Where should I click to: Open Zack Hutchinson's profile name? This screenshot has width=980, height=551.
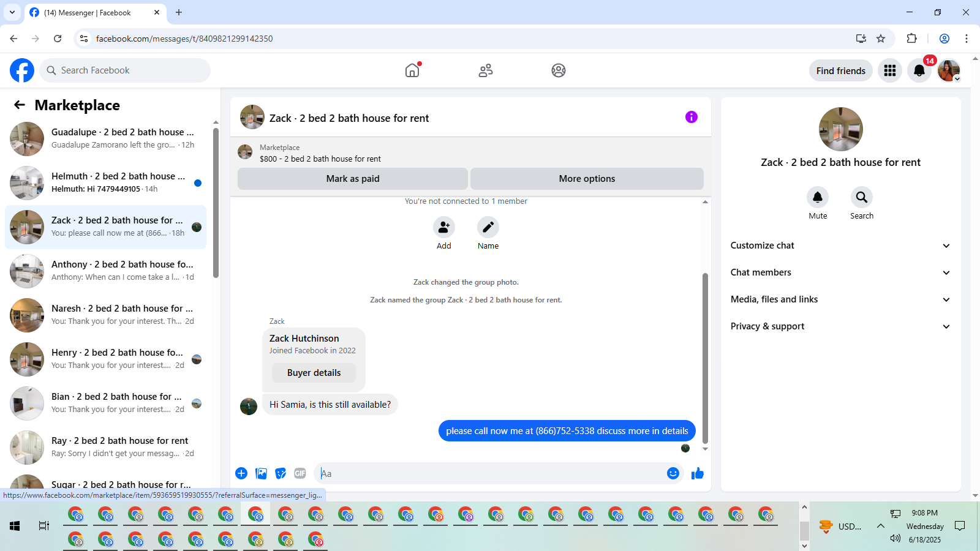tap(304, 339)
